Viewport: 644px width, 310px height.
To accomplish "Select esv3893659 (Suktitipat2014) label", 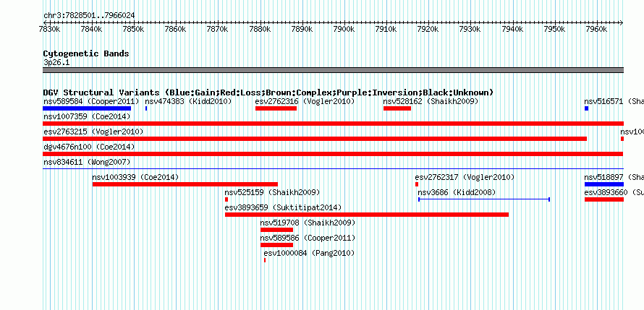I will pos(283,207).
